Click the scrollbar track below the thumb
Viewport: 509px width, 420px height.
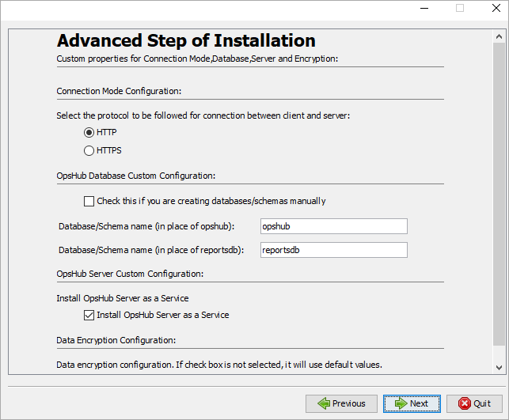(x=498, y=354)
